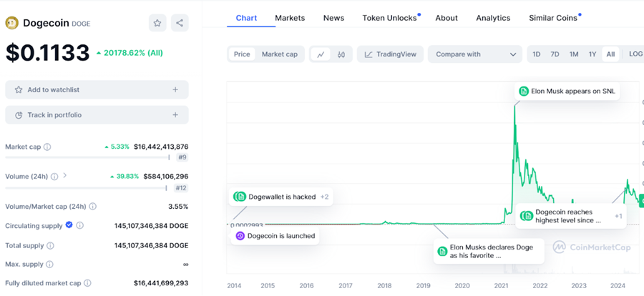Screen dimensions: 644x296
Task: Expand the Volume (24h) chevron
Action: 65,175
